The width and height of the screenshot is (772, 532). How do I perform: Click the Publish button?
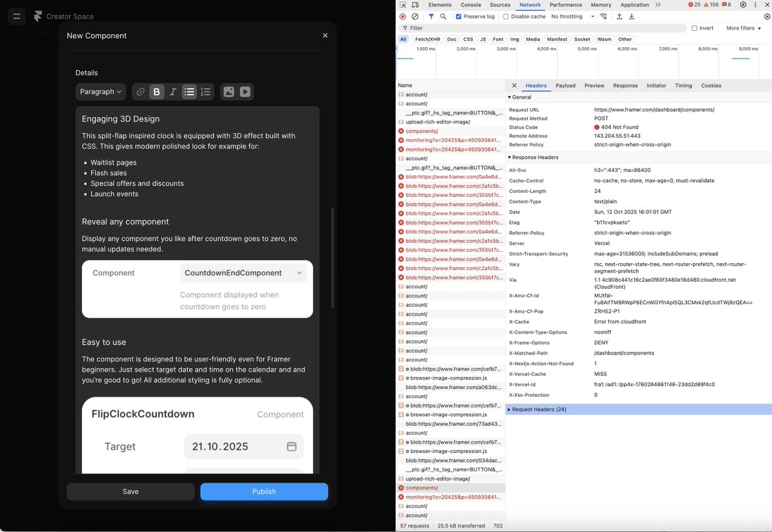(264, 491)
